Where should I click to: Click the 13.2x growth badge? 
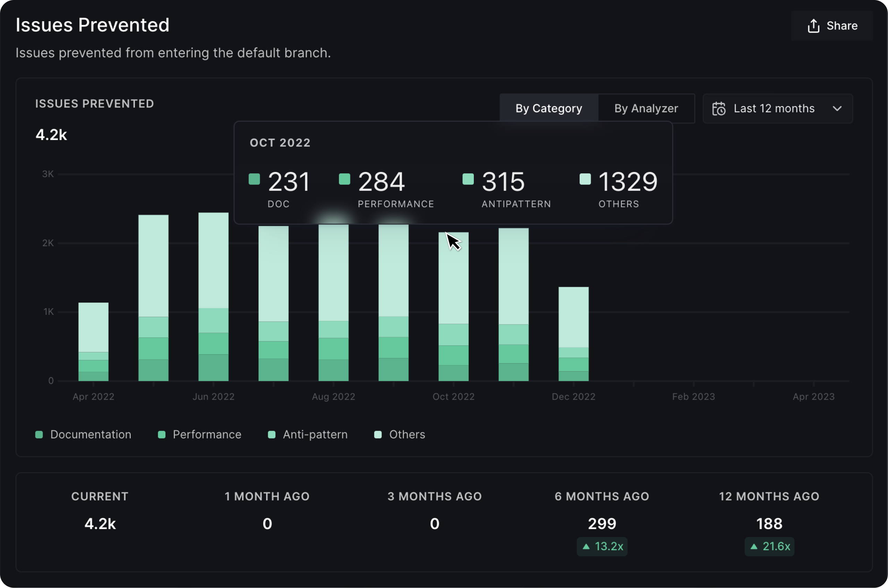coord(602,546)
